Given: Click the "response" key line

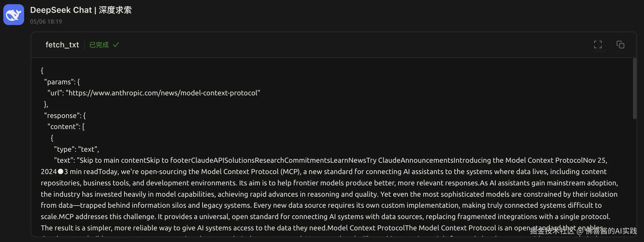Looking at the screenshot, I should (x=65, y=116).
